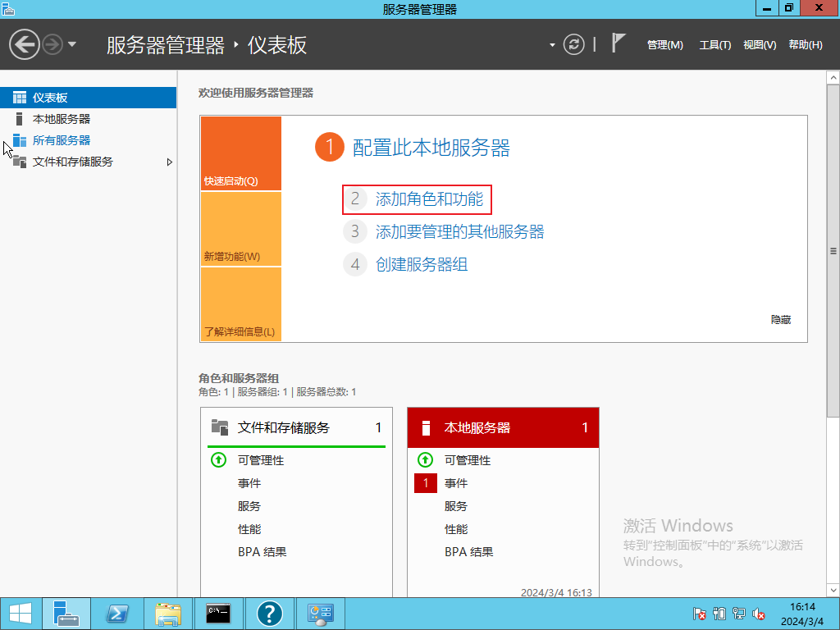Viewport: 840px width, 630px height.
Task: Click the 仪表板 grid icon in sidebar
Action: [x=20, y=98]
